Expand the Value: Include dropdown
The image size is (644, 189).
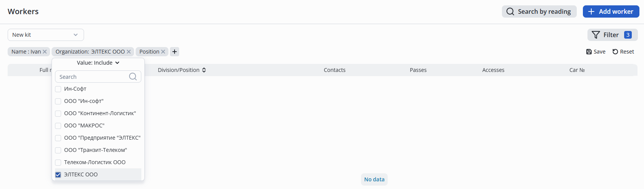(98, 63)
